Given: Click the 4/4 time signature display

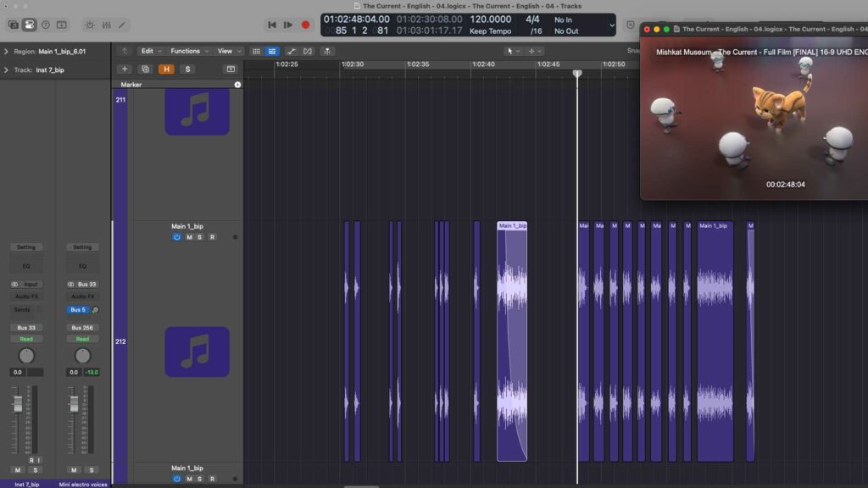Looking at the screenshot, I should click(x=532, y=19).
